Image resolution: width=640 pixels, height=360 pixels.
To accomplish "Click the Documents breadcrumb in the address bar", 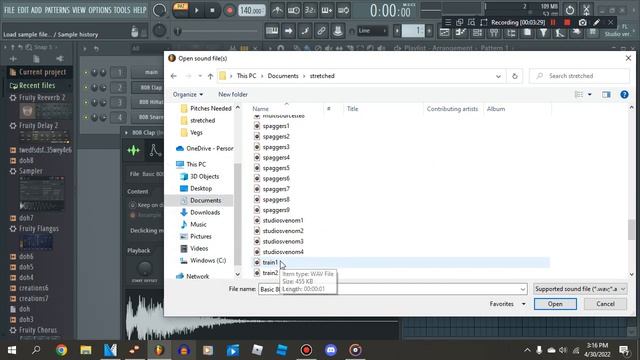I will (283, 76).
